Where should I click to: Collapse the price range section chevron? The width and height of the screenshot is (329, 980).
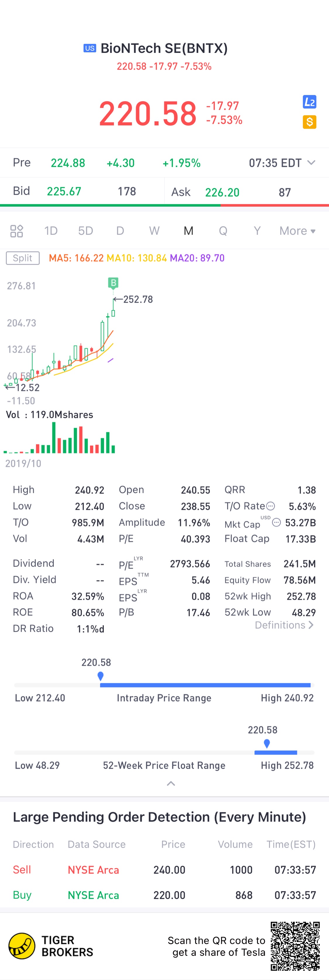[171, 783]
